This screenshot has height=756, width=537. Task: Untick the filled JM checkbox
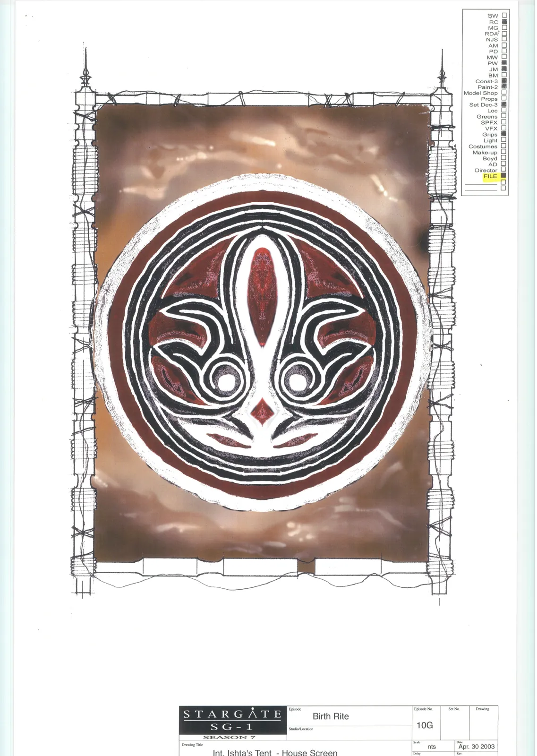tap(504, 69)
